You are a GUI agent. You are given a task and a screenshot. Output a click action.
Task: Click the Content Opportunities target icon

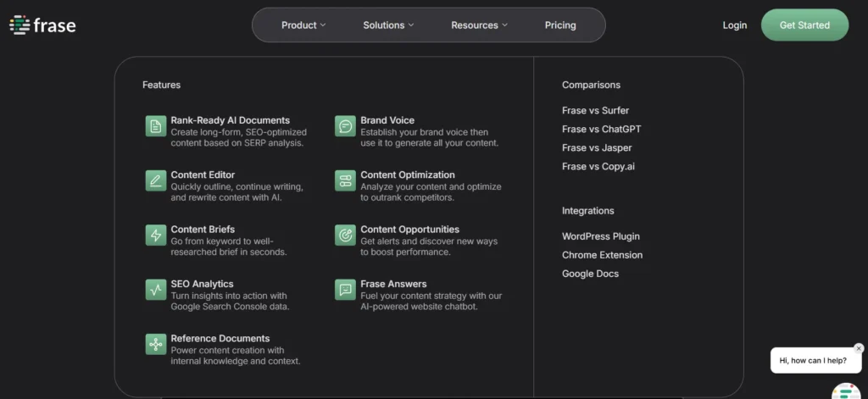346,235
